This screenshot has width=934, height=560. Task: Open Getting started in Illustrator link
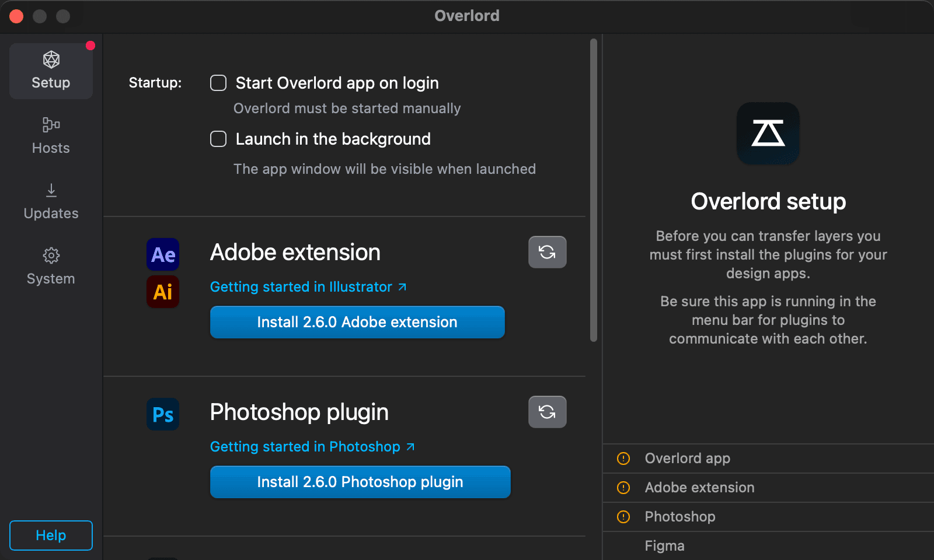click(x=308, y=287)
